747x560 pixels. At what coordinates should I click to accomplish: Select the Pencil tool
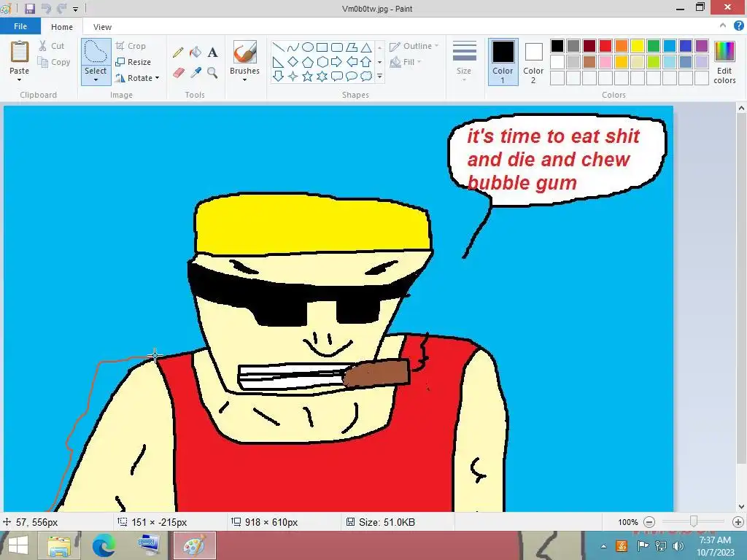coord(178,52)
